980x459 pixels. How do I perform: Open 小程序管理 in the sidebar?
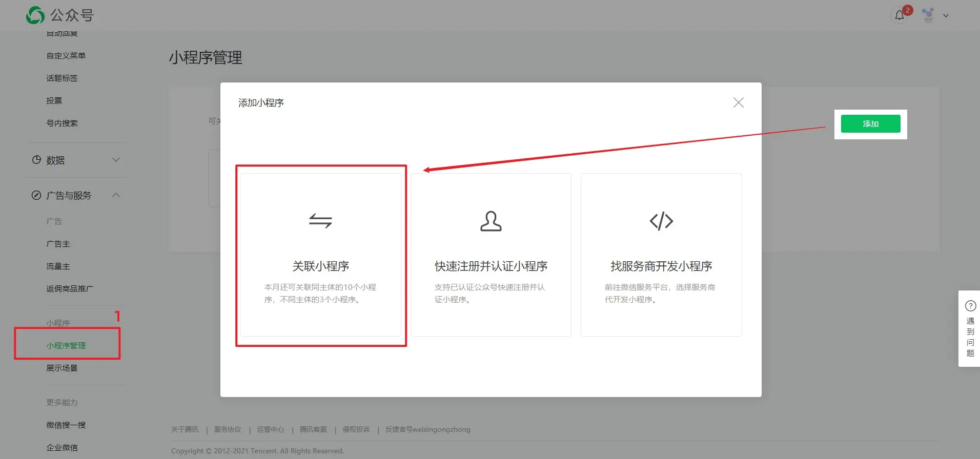pyautogui.click(x=66, y=345)
